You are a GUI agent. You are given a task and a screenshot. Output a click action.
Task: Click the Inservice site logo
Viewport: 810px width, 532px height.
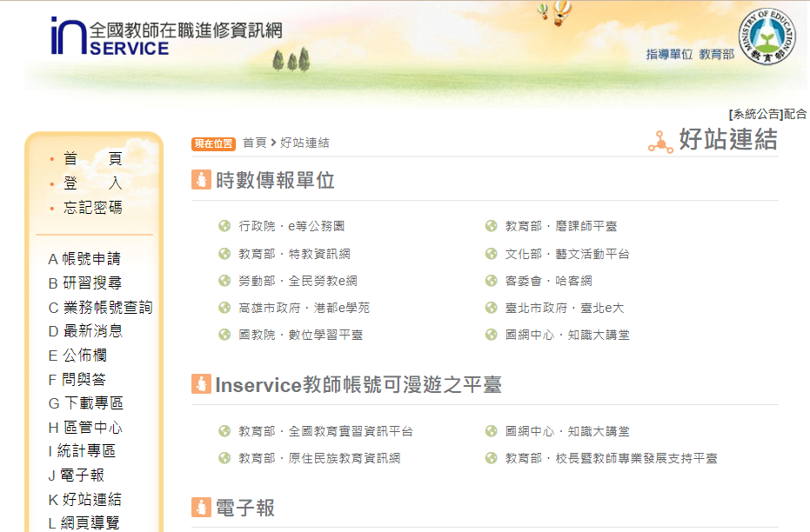(166, 37)
